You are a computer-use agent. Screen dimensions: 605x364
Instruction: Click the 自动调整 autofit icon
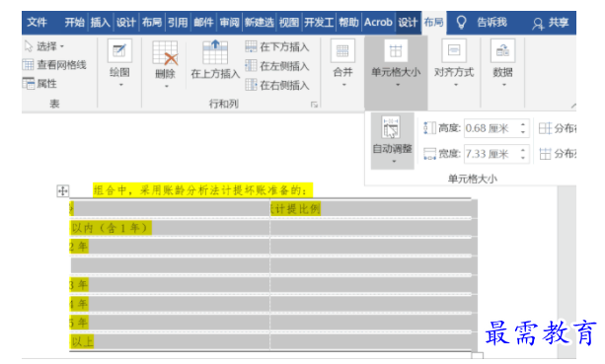[x=391, y=127]
